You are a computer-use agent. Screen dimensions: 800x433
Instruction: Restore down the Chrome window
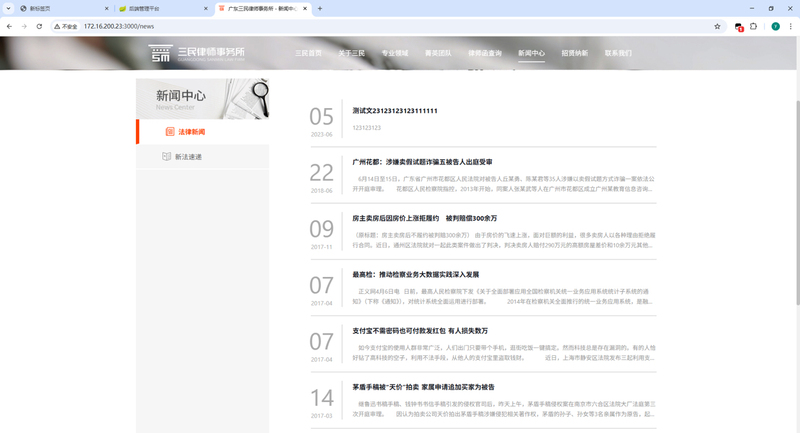(x=770, y=9)
